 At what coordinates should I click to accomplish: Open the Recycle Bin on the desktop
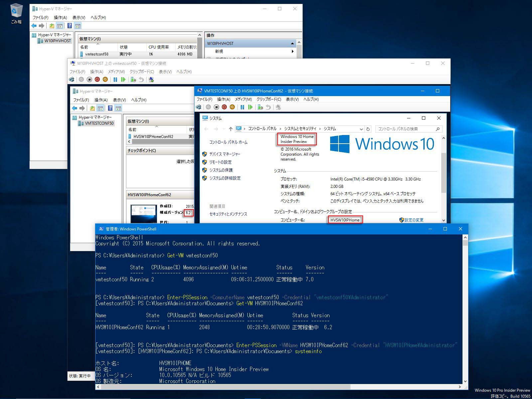coord(16,14)
